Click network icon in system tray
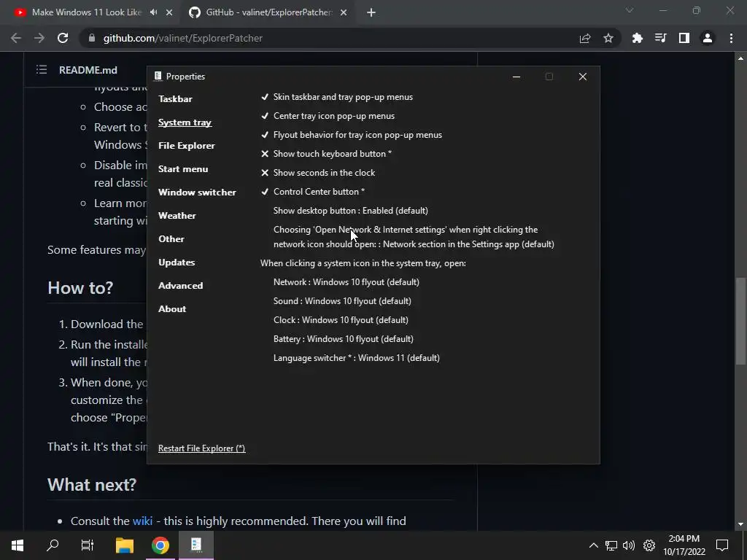 611,545
